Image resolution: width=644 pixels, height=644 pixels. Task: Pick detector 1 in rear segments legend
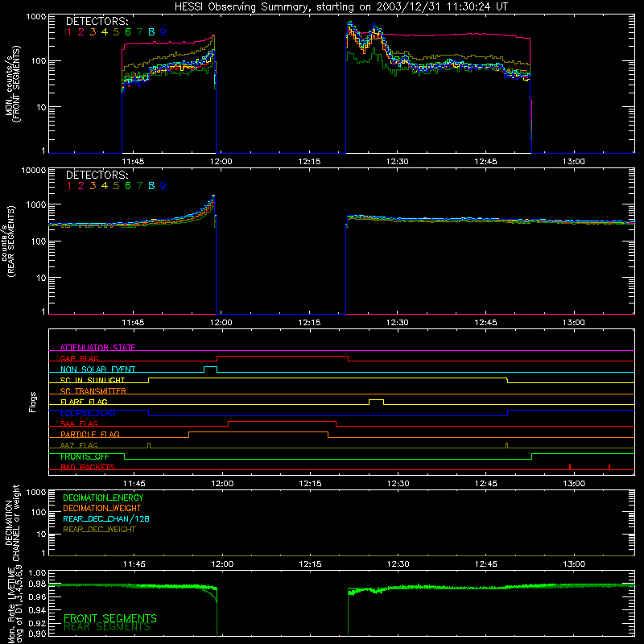[x=69, y=186]
